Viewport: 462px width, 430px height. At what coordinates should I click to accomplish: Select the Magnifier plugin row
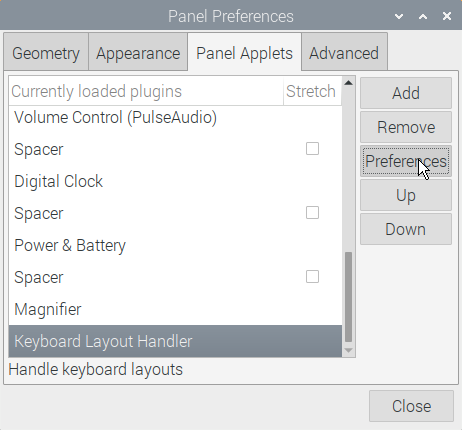pos(175,309)
